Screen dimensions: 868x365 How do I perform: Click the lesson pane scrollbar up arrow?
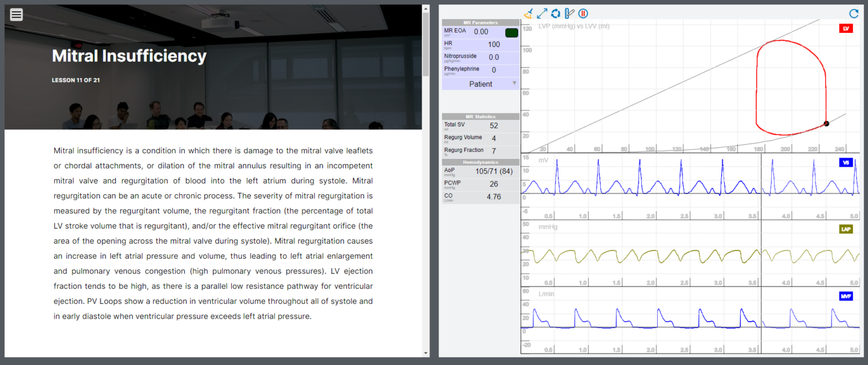coord(426,8)
